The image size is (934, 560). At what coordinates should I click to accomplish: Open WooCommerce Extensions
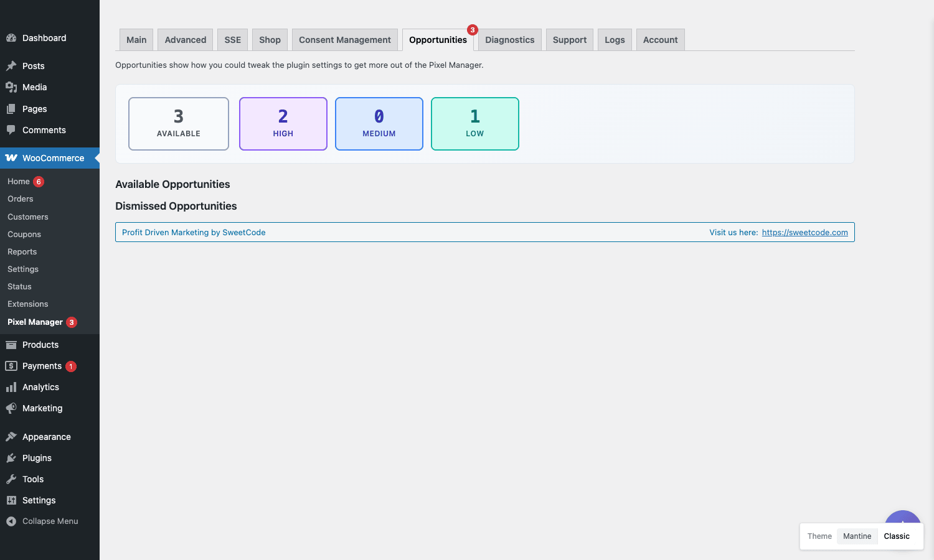pos(28,304)
